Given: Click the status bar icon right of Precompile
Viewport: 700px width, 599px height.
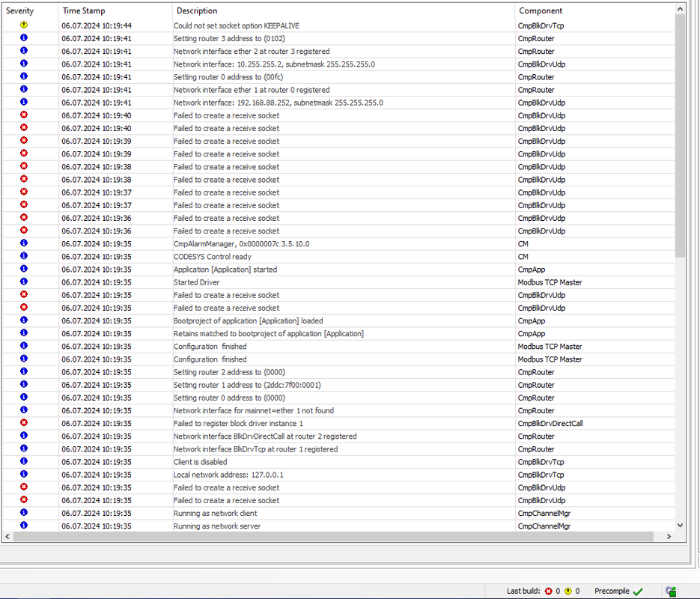Looking at the screenshot, I should (x=671, y=592).
